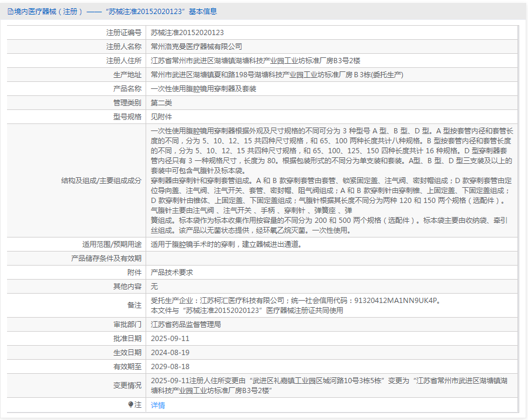Image resolution: width=528 pixels, height=420 pixels.
Task: Click the 无 value in 其他内容 row
Action: [154, 286]
